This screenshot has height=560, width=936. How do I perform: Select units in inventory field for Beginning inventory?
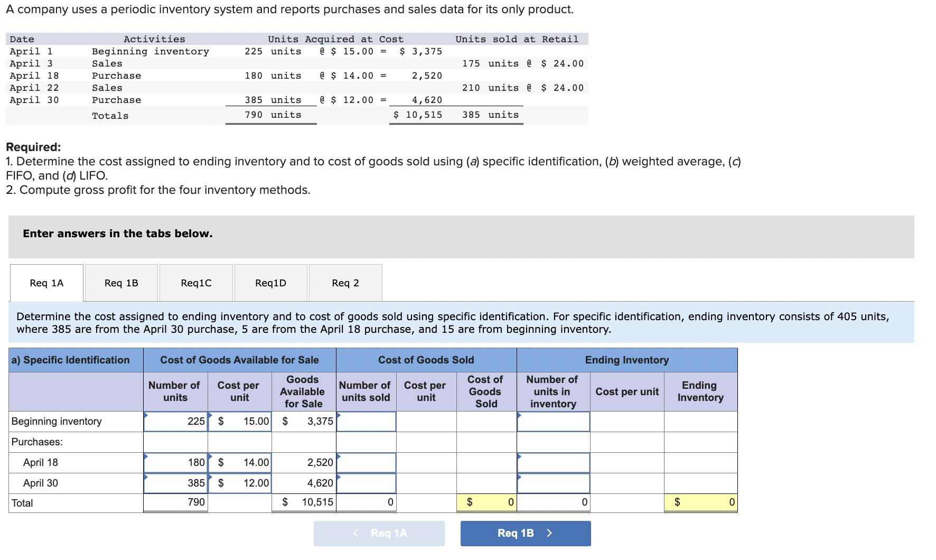(553, 421)
